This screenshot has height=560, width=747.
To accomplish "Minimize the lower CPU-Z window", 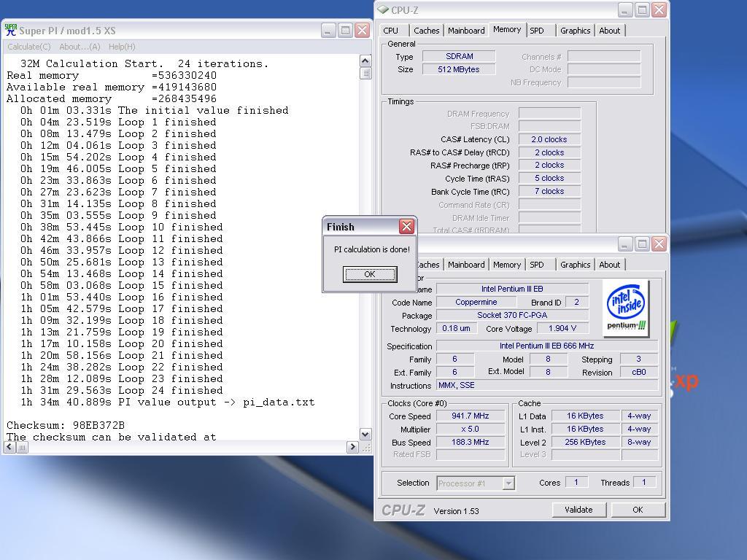I will (x=625, y=244).
